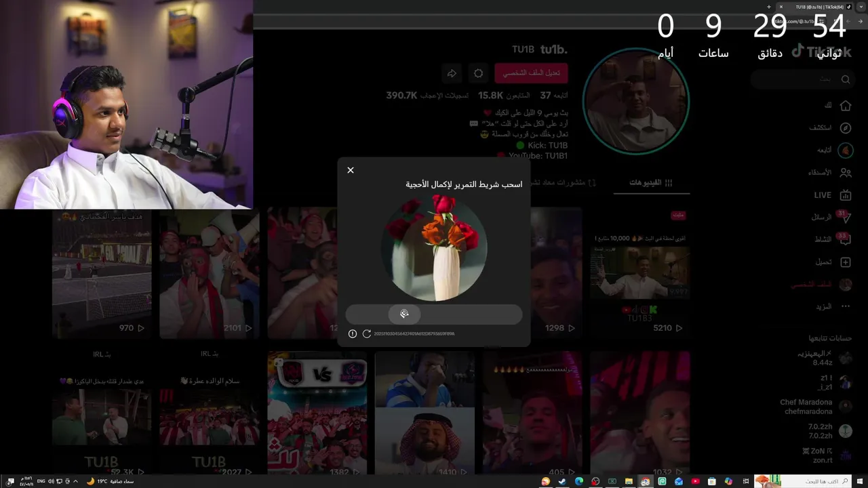This screenshot has width=868, height=488.
Task: Expand the system tray hidden icons chevron
Action: coord(75,481)
